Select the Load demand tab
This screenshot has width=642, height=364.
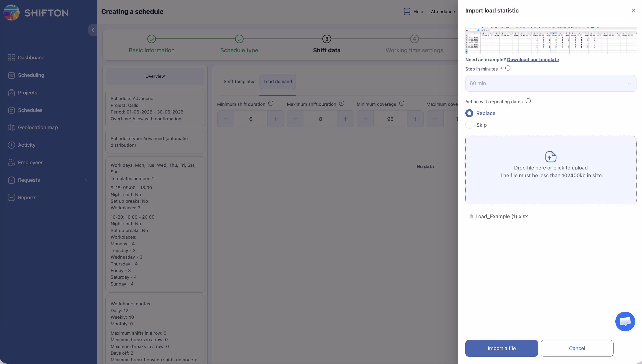click(277, 81)
